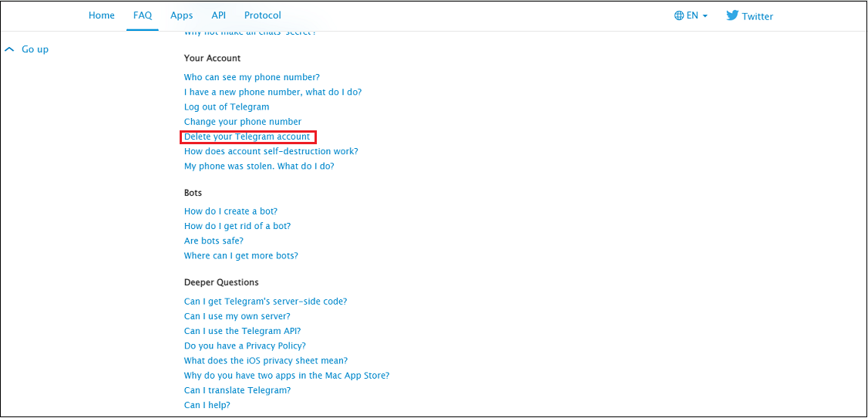
Task: Open 'How does account self-destruction work?'
Action: [271, 151]
